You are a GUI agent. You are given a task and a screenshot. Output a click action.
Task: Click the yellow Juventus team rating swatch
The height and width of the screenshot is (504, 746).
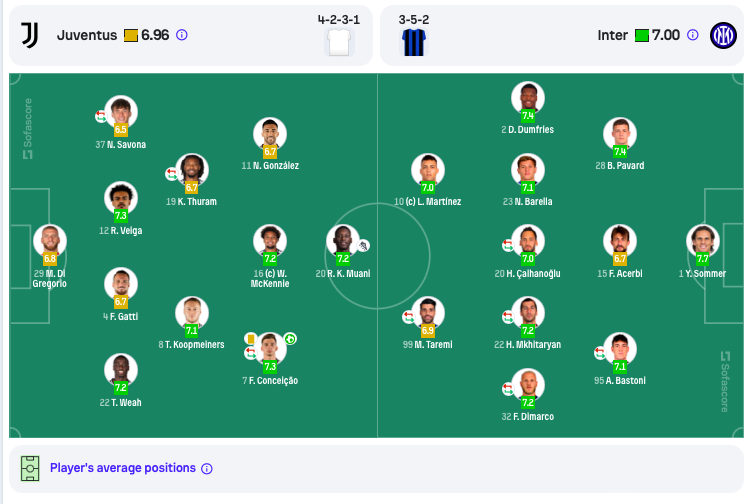point(131,36)
